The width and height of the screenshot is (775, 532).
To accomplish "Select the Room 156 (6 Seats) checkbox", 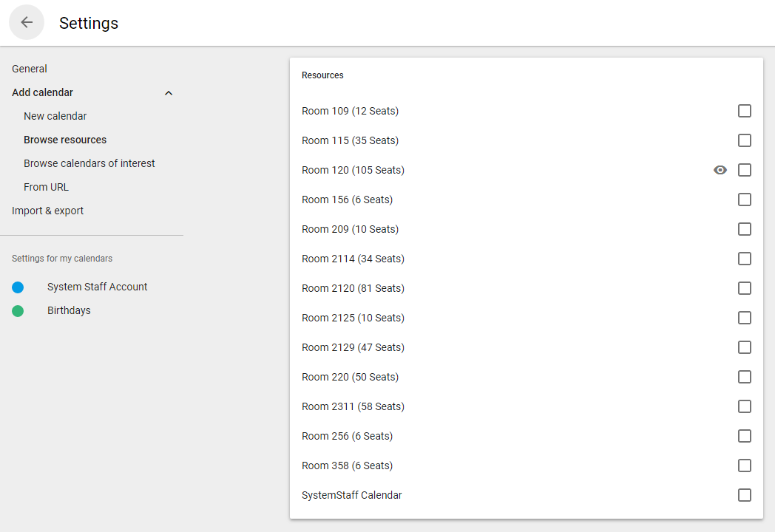I will [x=745, y=199].
